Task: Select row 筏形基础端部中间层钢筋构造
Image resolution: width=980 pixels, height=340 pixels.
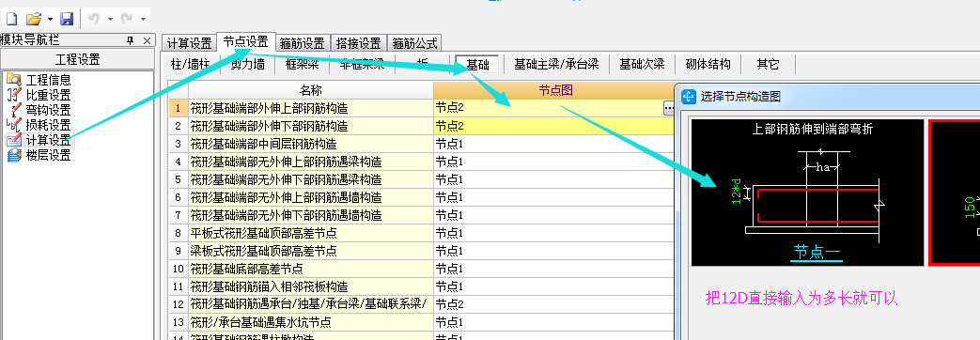Action: (311, 144)
